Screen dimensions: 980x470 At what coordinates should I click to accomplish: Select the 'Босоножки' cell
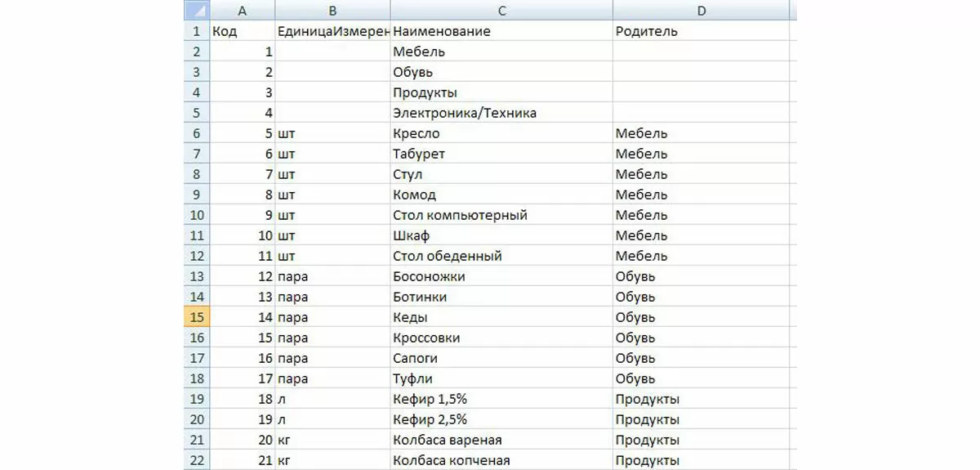pyautogui.click(x=501, y=276)
